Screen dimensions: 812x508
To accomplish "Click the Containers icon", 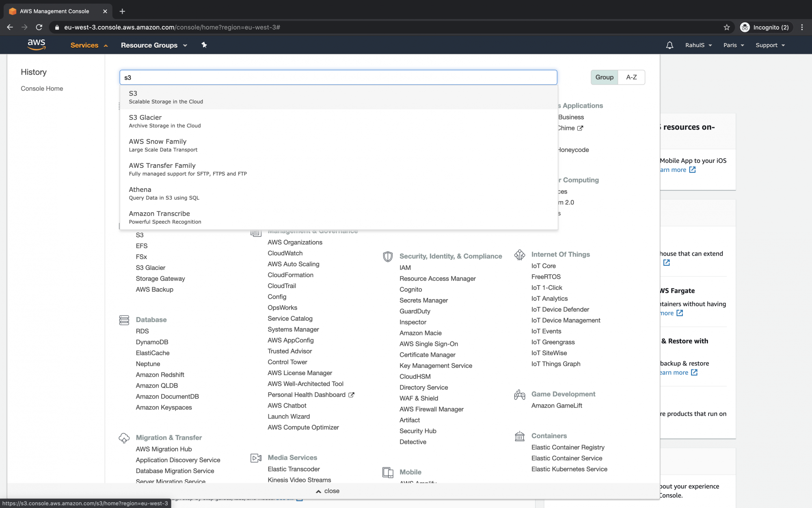I will pos(519,436).
